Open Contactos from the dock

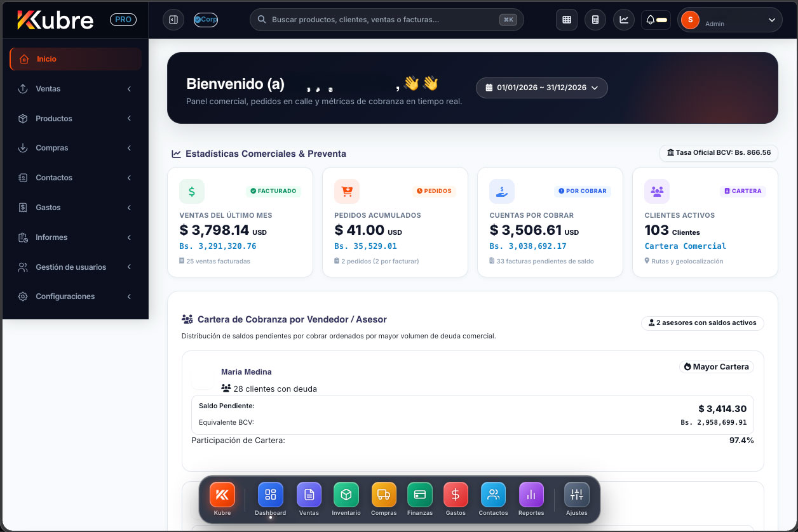tap(493, 495)
